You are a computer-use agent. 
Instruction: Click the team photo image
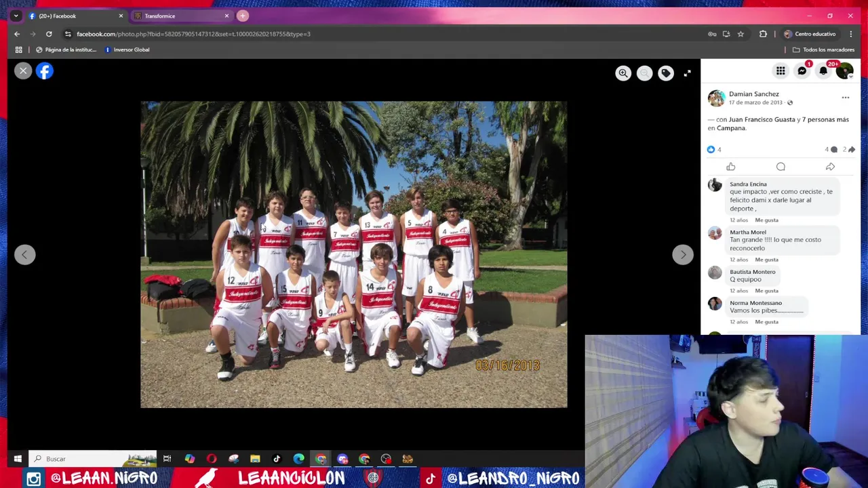click(353, 254)
